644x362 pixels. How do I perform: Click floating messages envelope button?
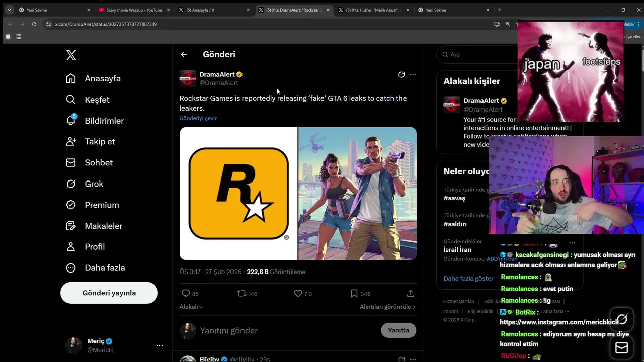point(622,348)
